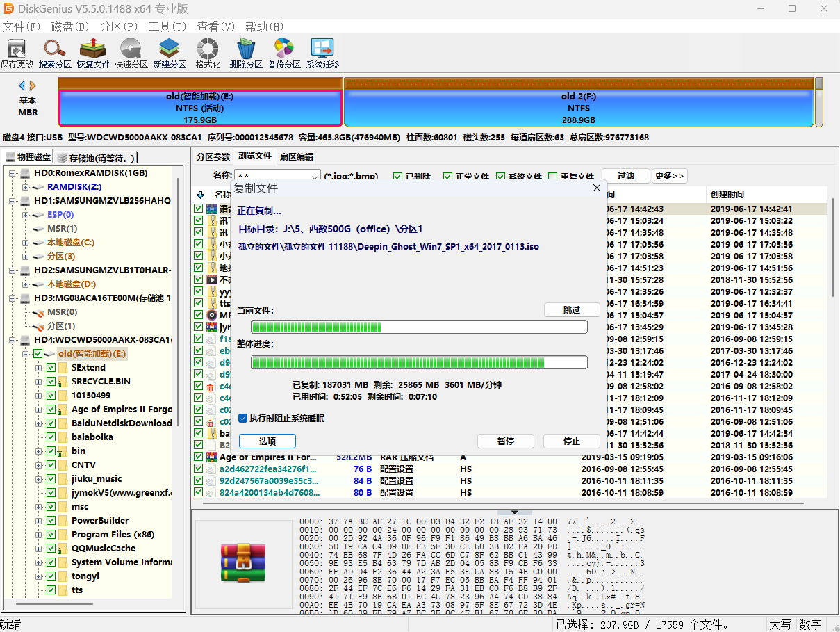Switch to the 存储池 tab
Screen dimensions: 840x632
(x=97, y=158)
